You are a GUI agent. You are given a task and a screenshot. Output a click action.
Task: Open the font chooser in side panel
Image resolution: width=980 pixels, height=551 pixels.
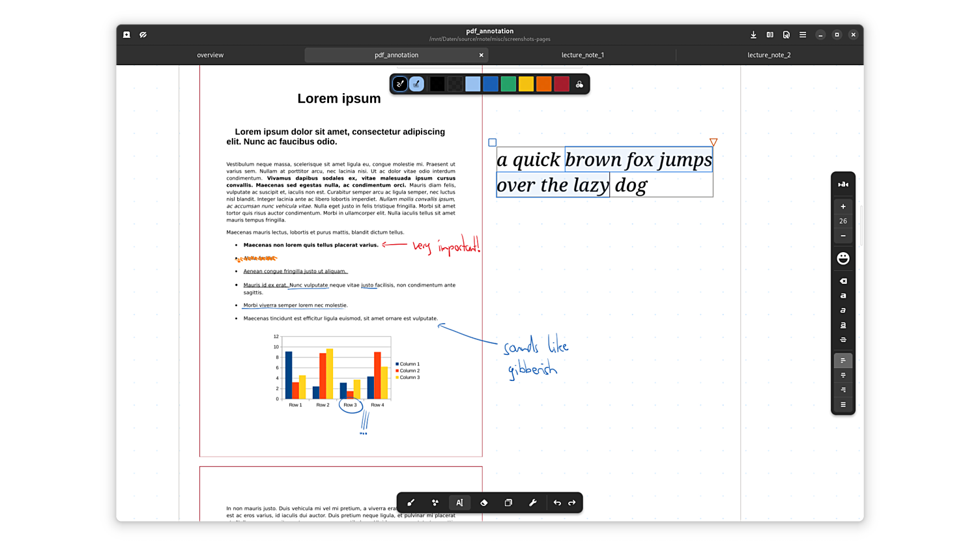843,185
